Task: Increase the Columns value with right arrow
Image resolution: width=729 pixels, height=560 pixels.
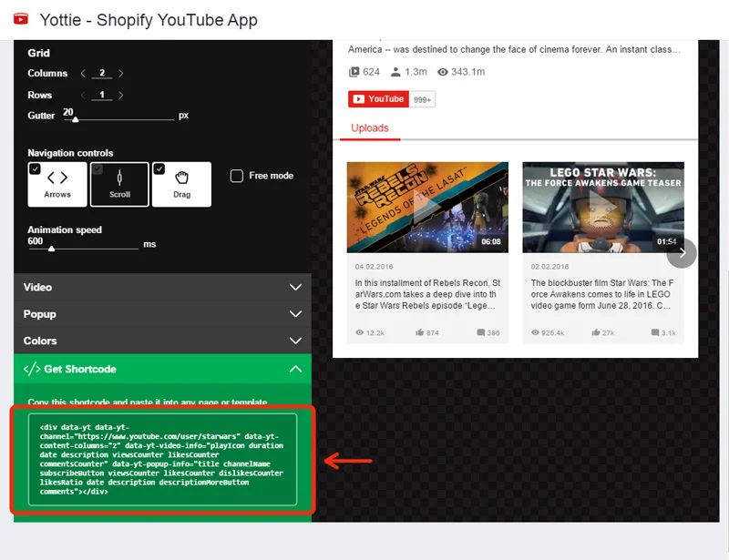Action: pos(121,73)
